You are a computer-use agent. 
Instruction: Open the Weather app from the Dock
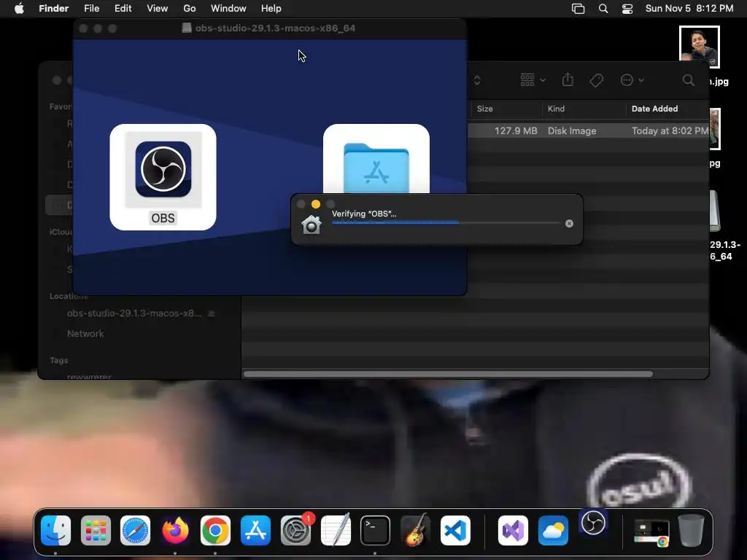pos(553,531)
